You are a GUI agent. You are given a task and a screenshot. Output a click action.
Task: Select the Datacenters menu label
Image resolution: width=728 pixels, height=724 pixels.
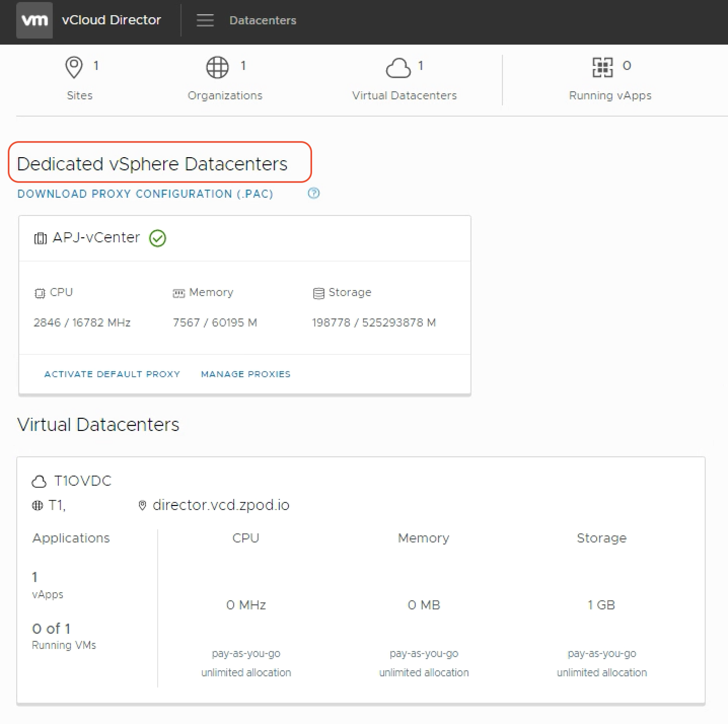pyautogui.click(x=263, y=20)
